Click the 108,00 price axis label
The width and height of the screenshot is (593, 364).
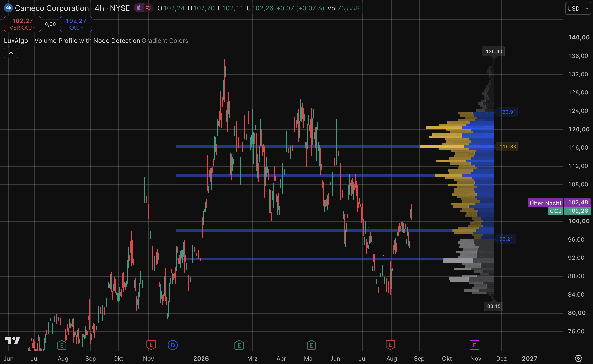pyautogui.click(x=578, y=184)
